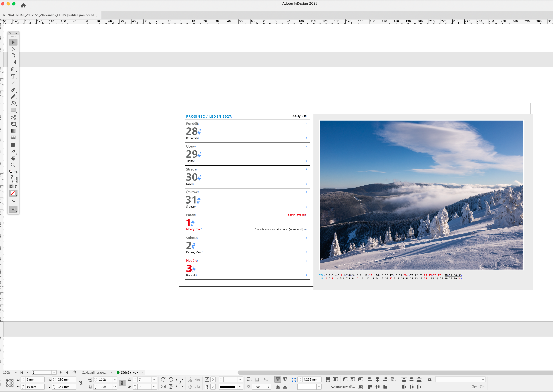This screenshot has height=392, width=553.
Task: Open rotation angle dropdown
Action: tap(154, 379)
